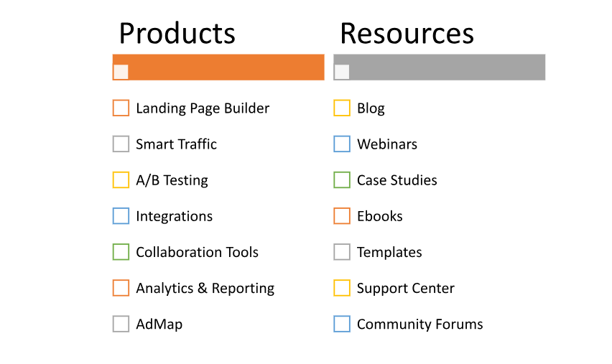
Task: Enable the Ebooks checkbox
Action: (342, 216)
